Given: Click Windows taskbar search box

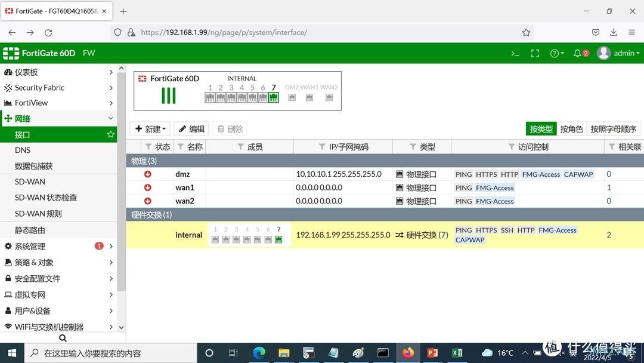Looking at the screenshot, I should tap(111, 353).
